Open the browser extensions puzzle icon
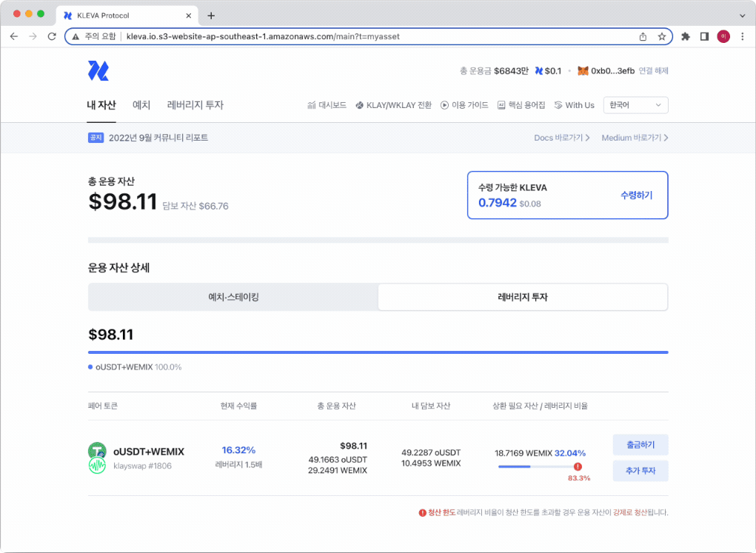 pyautogui.click(x=686, y=36)
